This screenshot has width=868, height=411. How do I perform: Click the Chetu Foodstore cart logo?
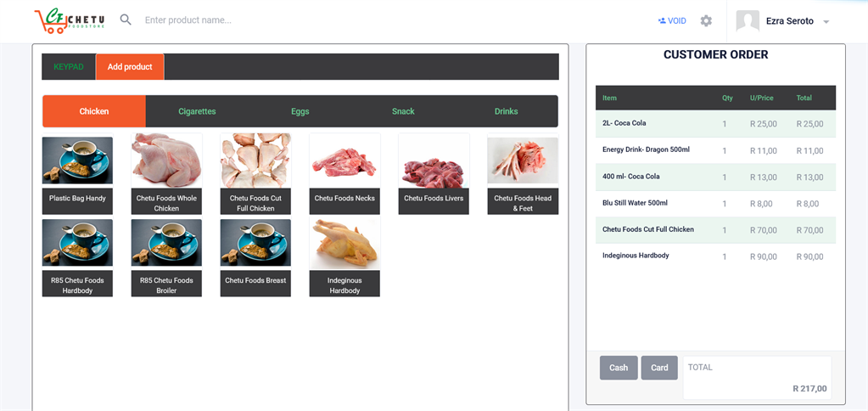point(69,20)
